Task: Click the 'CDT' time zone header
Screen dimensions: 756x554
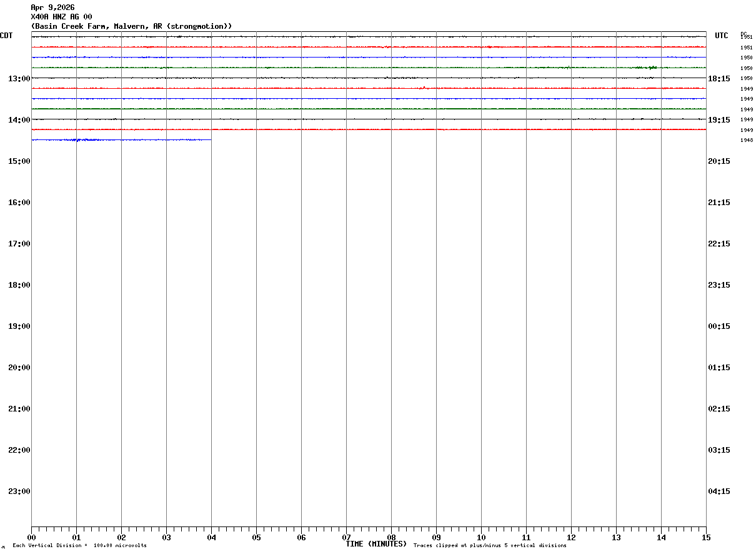Action: [6, 36]
